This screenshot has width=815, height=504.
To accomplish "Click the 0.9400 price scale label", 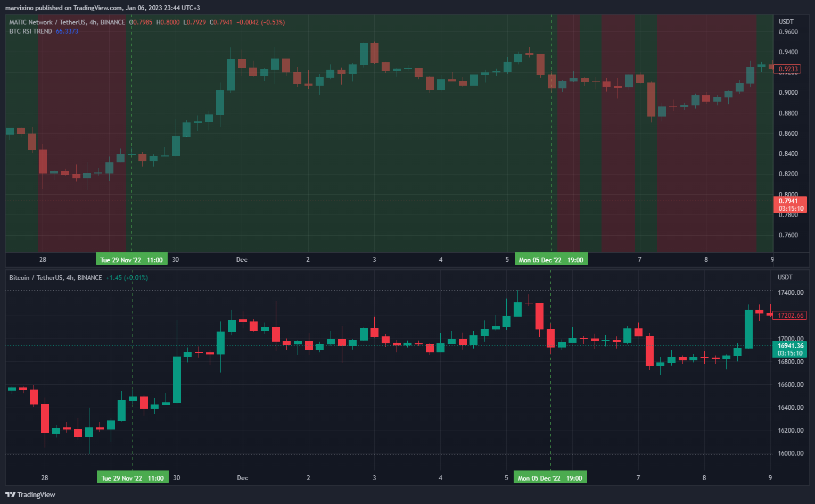I will [788, 52].
